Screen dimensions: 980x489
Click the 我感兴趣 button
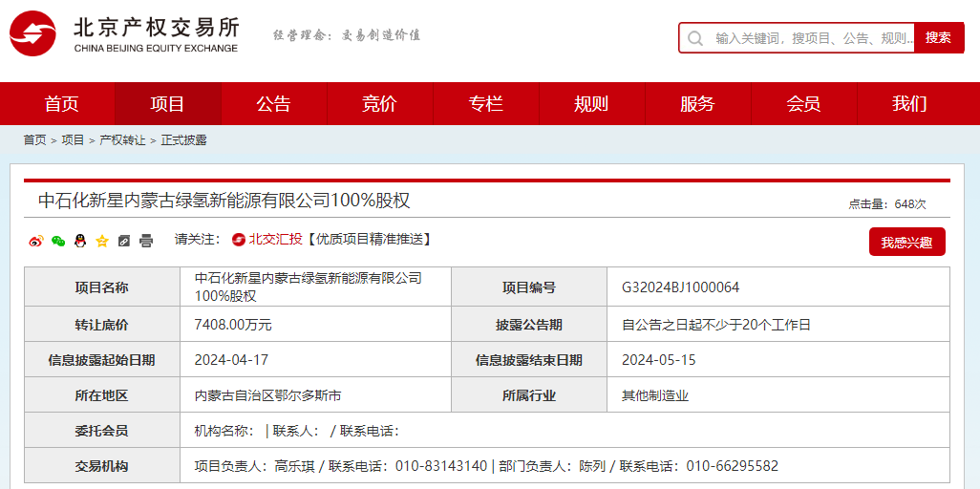click(906, 243)
